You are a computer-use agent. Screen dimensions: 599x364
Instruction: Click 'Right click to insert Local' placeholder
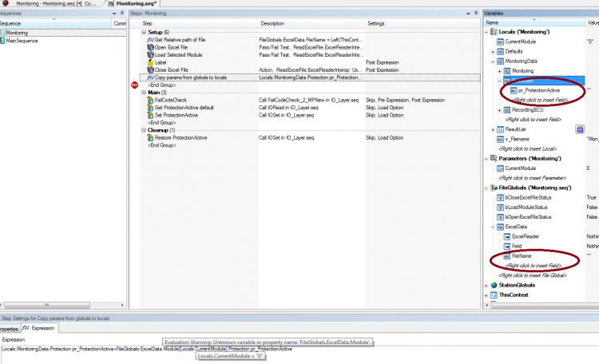(x=527, y=149)
